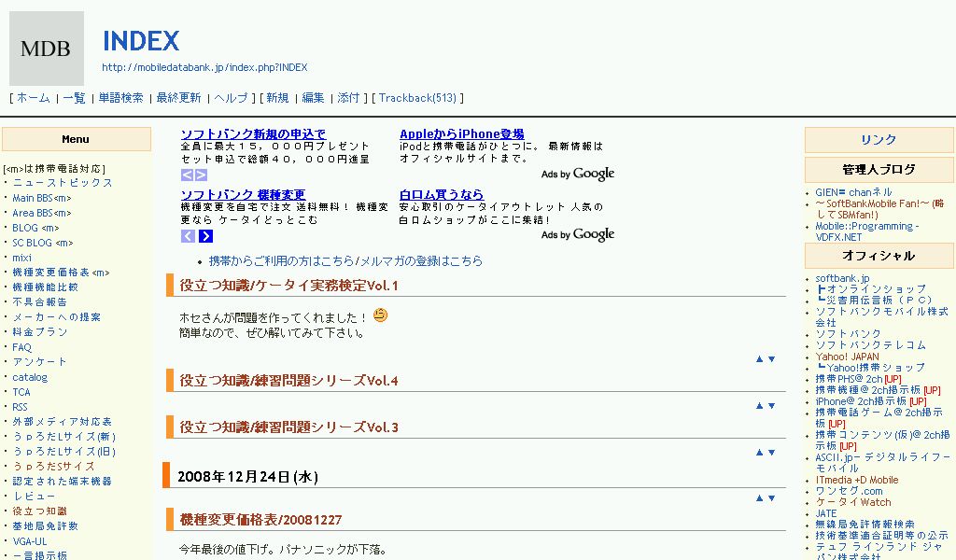Click the left arrow under ソフトバンク新規の申込で ad
956x560 pixels.
coord(187,175)
